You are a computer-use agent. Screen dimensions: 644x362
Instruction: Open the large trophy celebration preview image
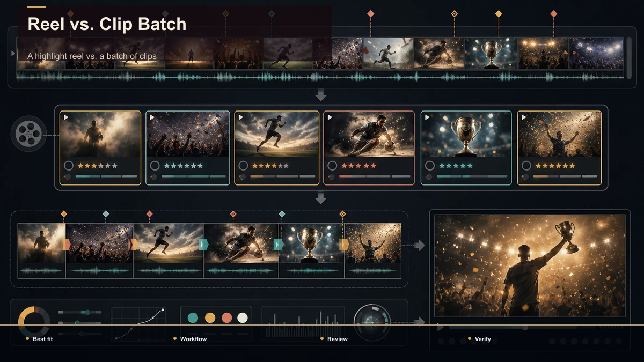(530, 265)
